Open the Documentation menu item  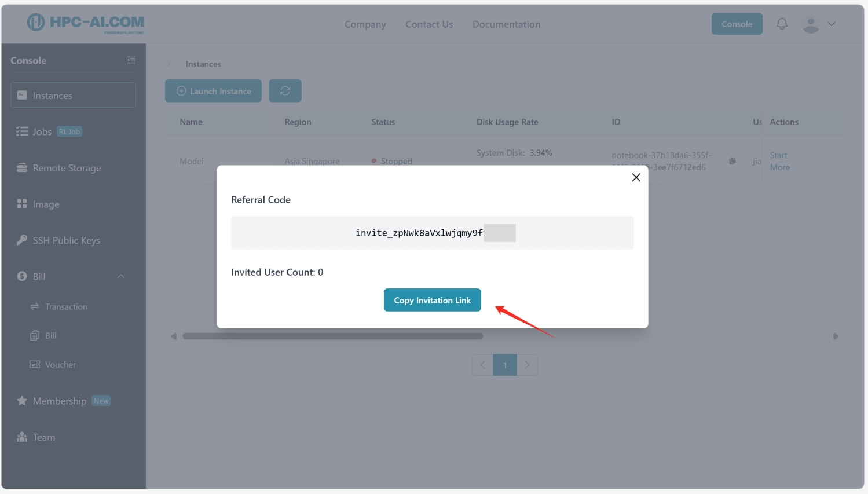tap(506, 24)
